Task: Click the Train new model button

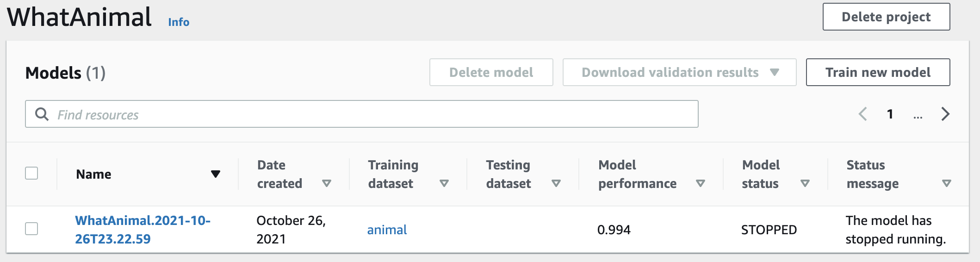Action: (x=878, y=72)
